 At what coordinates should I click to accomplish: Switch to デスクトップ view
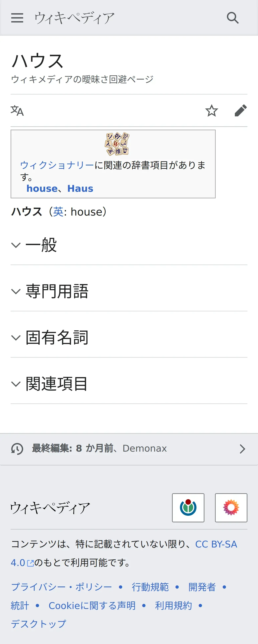pyautogui.click(x=39, y=624)
